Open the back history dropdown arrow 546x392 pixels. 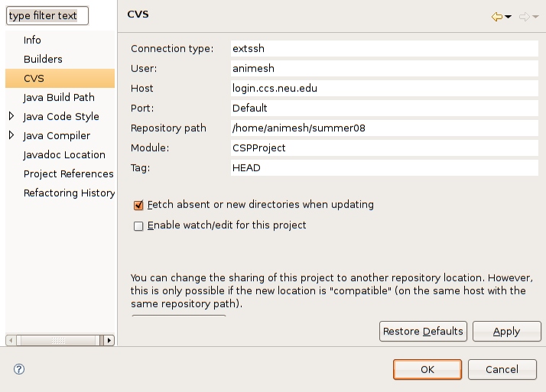click(509, 18)
